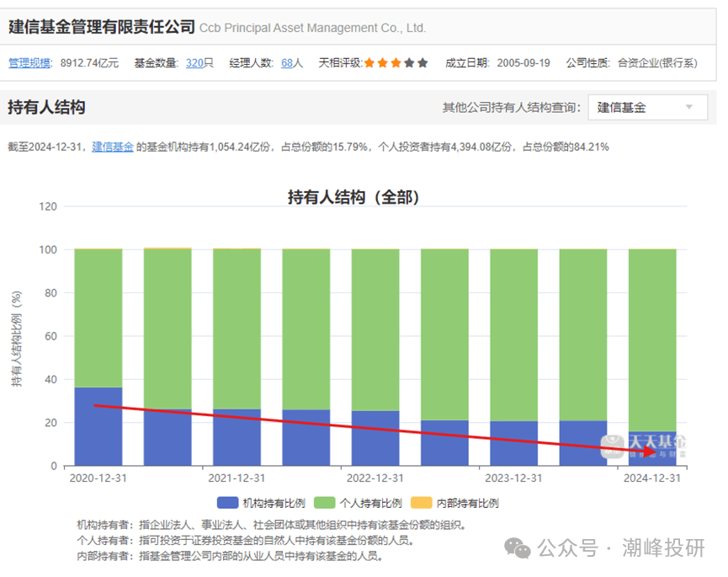Click the blue bar for 2020-12-31
The width and height of the screenshot is (728, 577).
click(98, 426)
